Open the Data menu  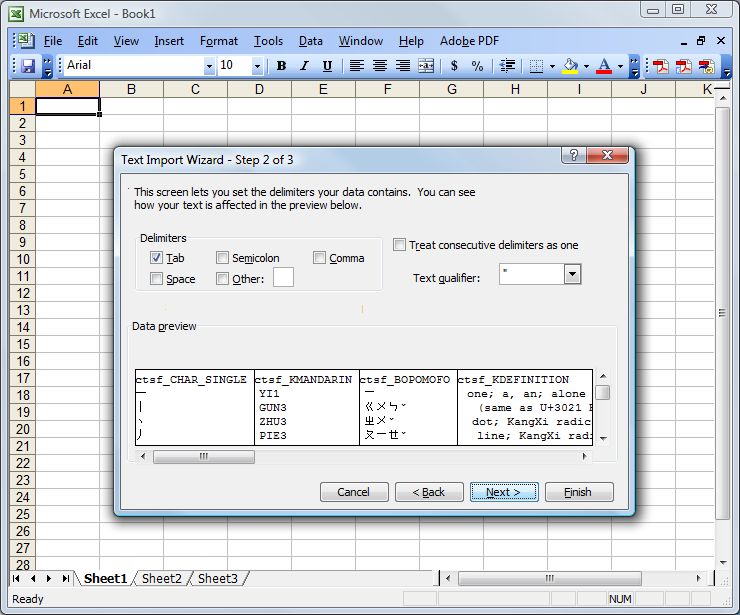click(x=311, y=41)
